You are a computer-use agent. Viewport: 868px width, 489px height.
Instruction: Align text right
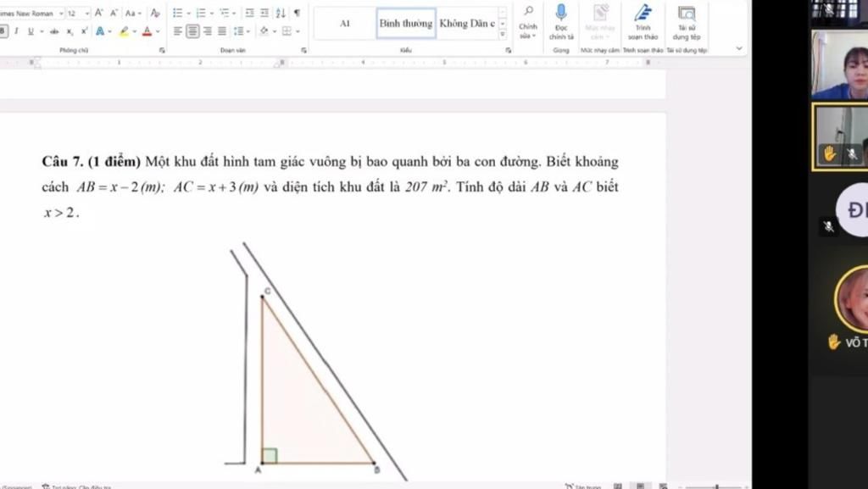point(207,31)
